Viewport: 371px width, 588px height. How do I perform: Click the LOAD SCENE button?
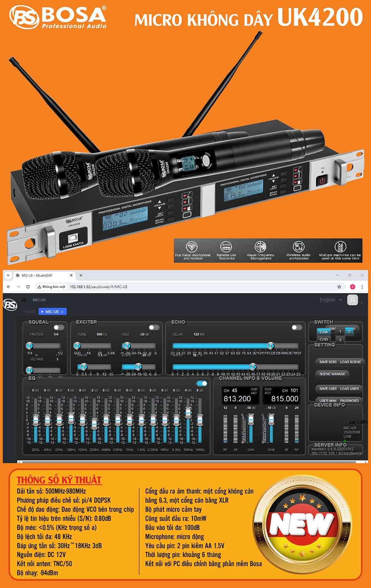[x=350, y=362]
